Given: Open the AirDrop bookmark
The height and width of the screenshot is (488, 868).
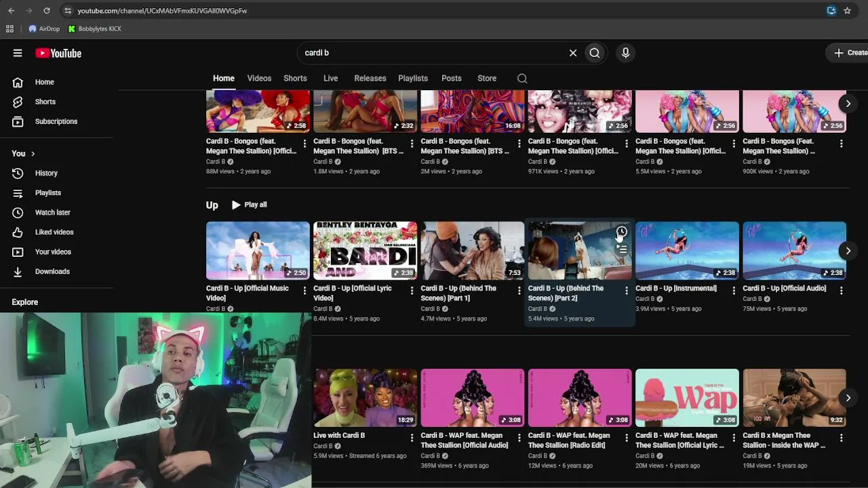Looking at the screenshot, I should coord(44,29).
